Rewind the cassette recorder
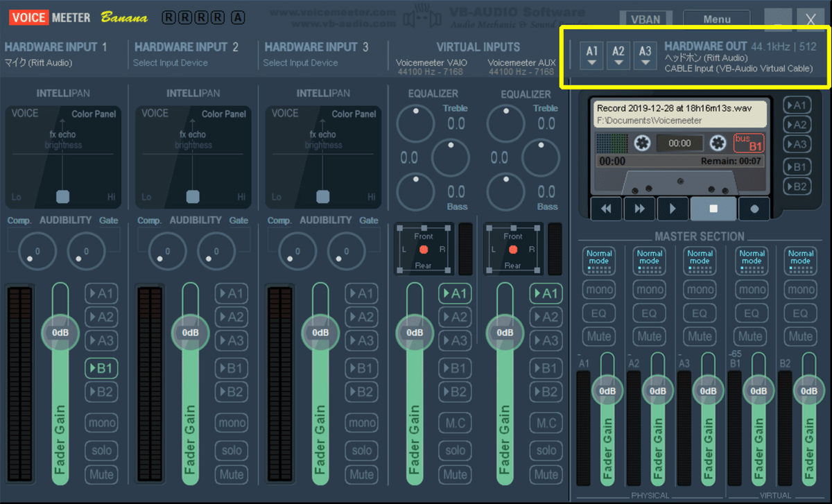This screenshot has height=504, width=832. 606,208
